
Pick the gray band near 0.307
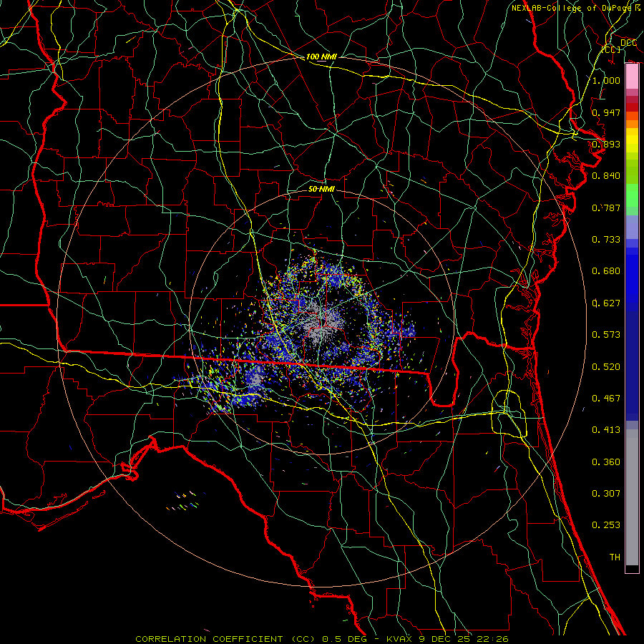coord(632,497)
